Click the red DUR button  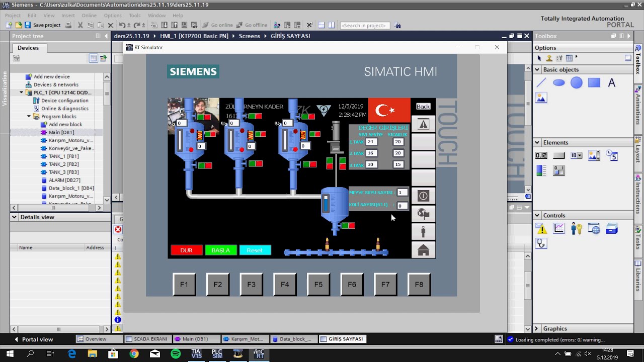coord(187,250)
